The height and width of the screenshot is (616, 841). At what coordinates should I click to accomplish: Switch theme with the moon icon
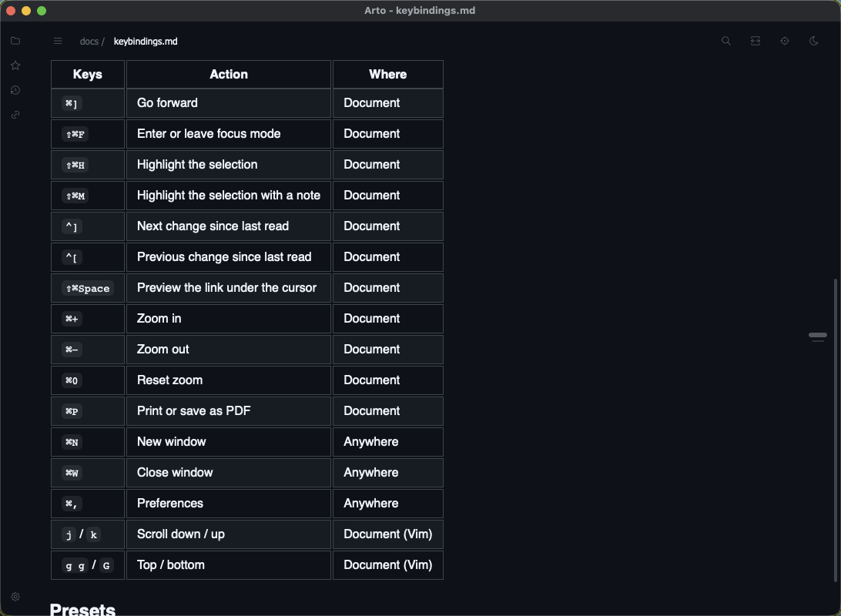(813, 41)
